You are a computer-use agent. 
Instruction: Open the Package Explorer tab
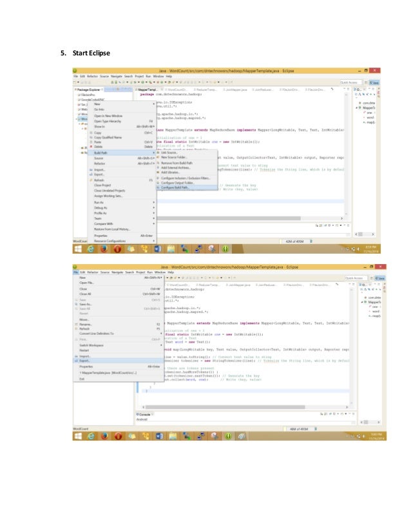[x=88, y=90]
